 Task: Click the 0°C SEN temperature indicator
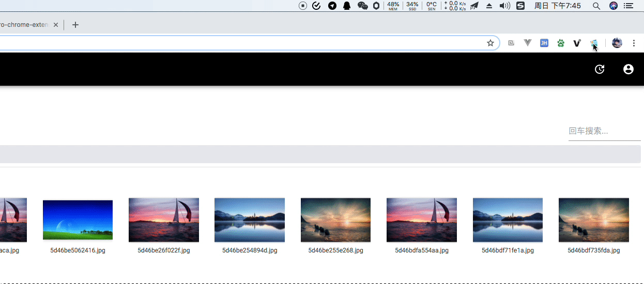pyautogui.click(x=432, y=6)
